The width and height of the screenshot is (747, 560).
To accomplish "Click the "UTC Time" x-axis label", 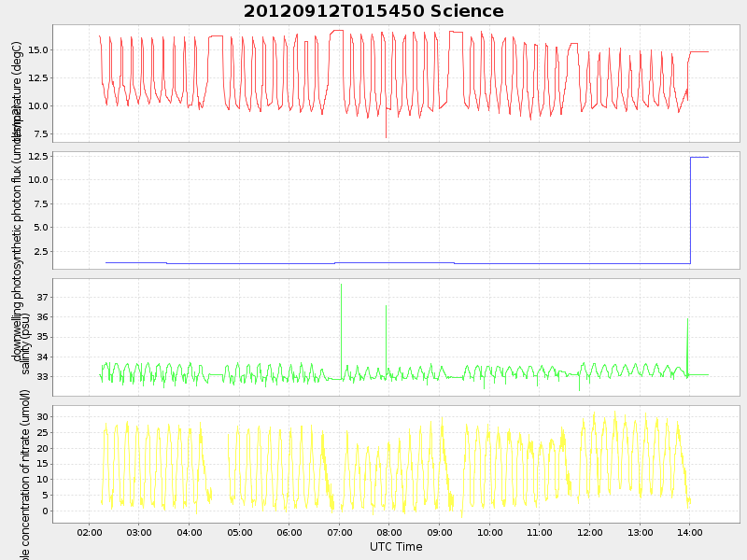I will (395, 547).
